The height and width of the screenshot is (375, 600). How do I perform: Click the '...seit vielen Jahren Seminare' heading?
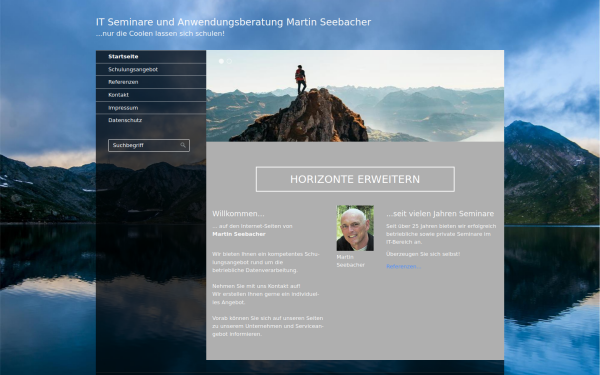440,214
